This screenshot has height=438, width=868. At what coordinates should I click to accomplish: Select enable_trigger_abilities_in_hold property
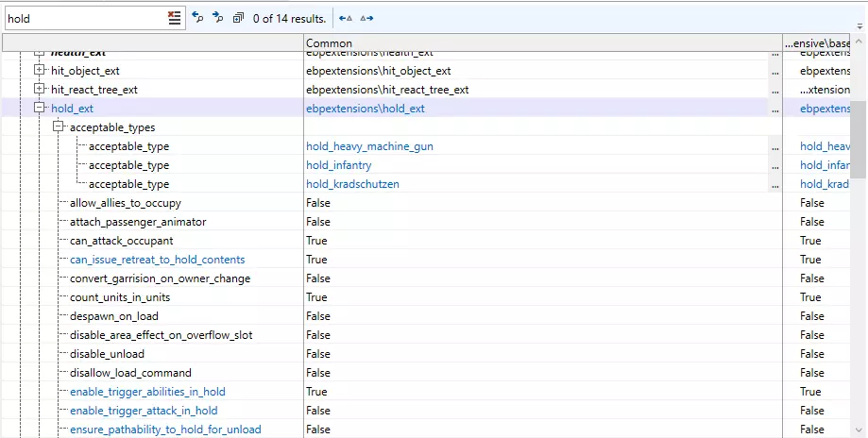(147, 392)
